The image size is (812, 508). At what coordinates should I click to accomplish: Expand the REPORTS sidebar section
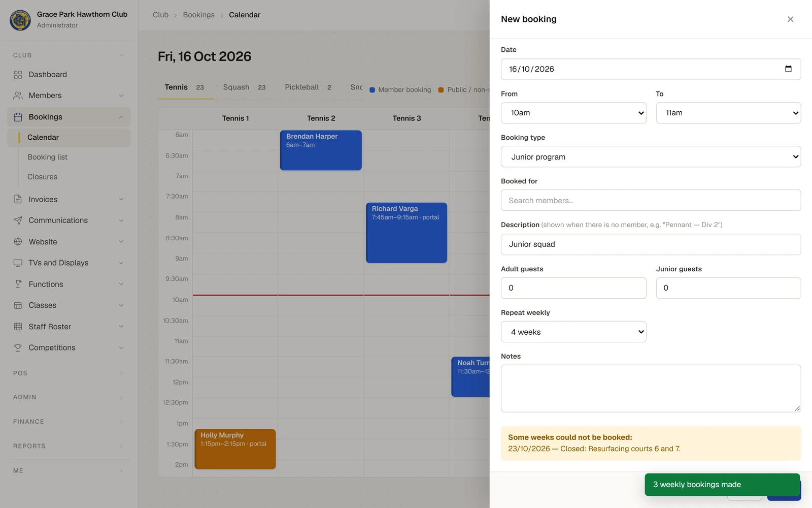coord(69,446)
